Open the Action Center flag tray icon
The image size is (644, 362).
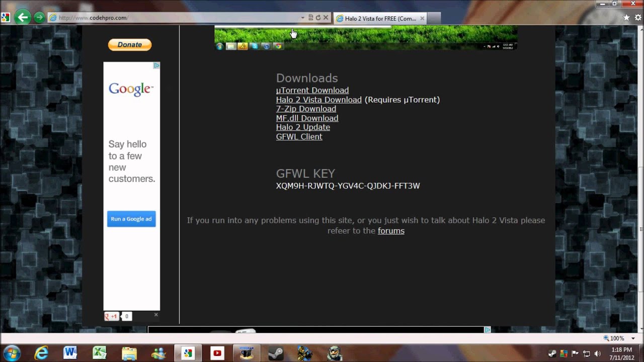[575, 353]
